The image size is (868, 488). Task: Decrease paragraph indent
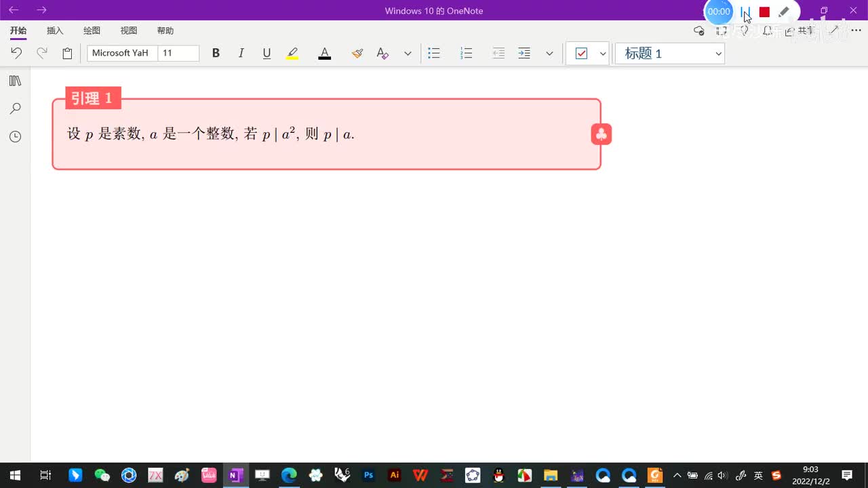[498, 53]
